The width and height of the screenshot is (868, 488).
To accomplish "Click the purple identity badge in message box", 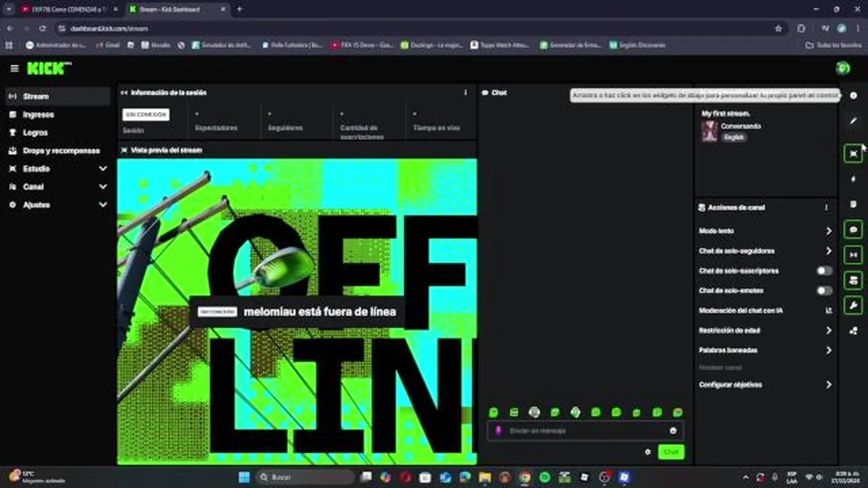I will 498,430.
